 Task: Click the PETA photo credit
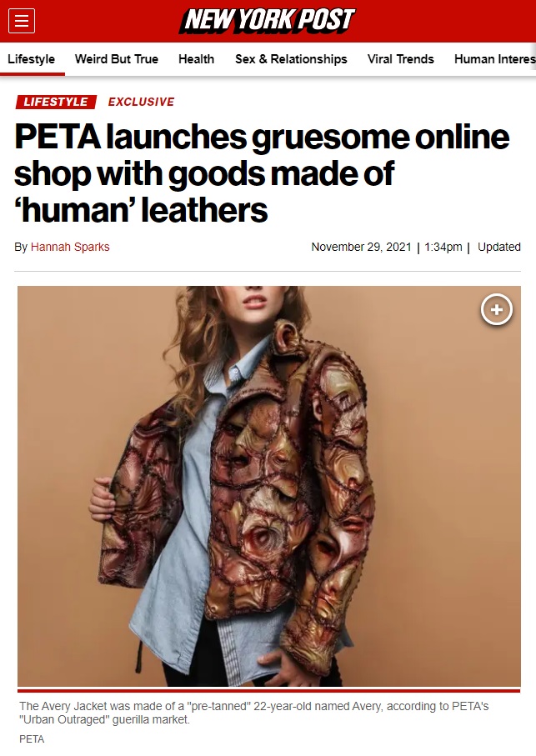click(32, 739)
